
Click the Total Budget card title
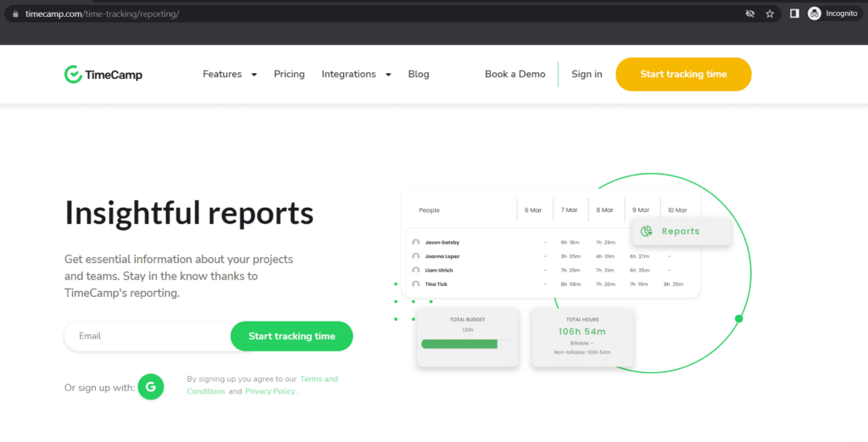click(468, 320)
